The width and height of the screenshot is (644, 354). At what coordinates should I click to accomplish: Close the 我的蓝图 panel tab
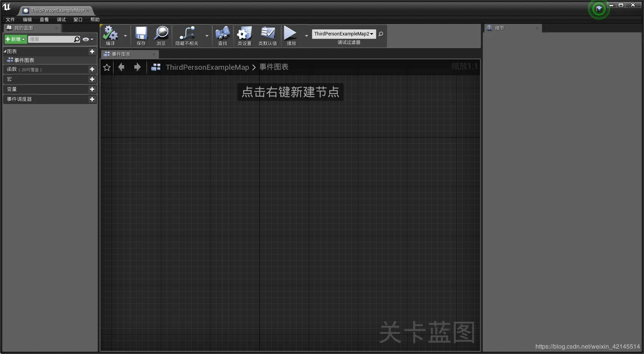coord(57,28)
